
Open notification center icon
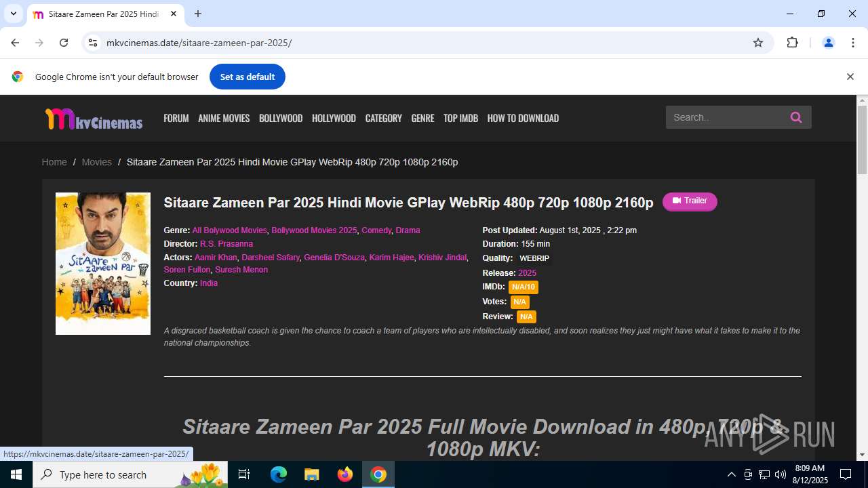[846, 474]
